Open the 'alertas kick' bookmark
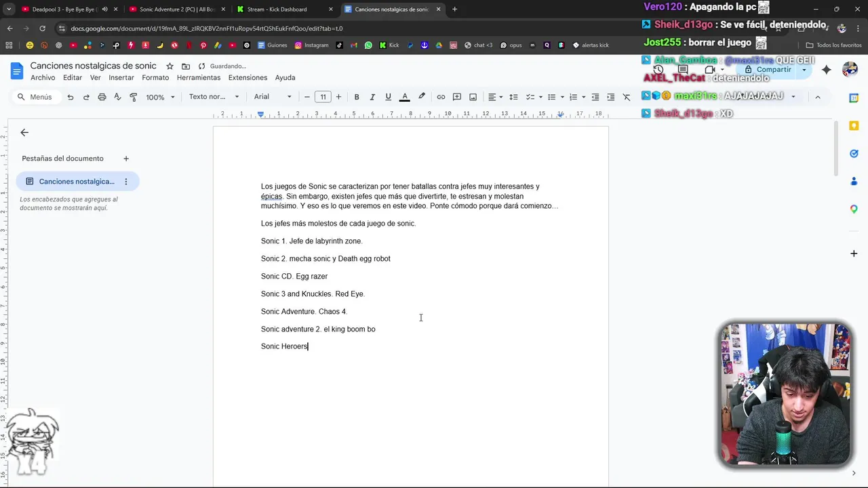Viewport: 868px width, 488px height. 591,45
